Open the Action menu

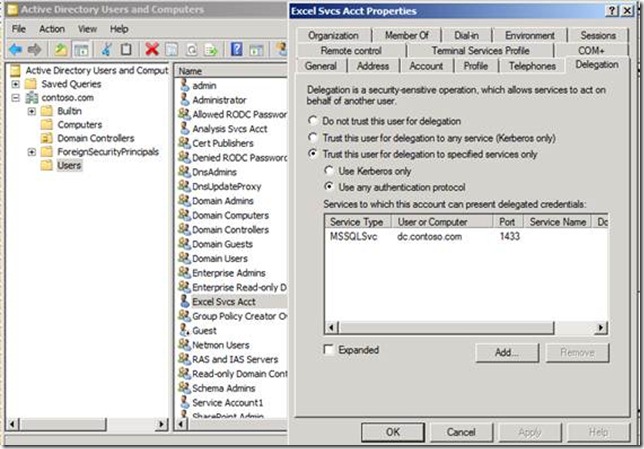(52, 29)
